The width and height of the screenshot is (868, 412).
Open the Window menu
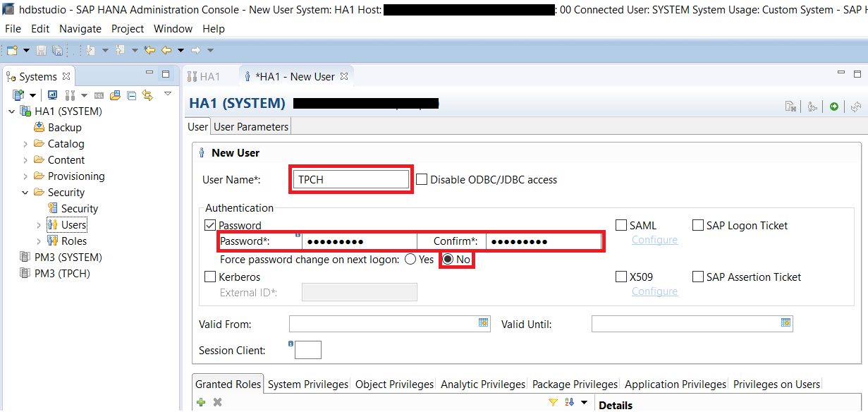(x=173, y=29)
